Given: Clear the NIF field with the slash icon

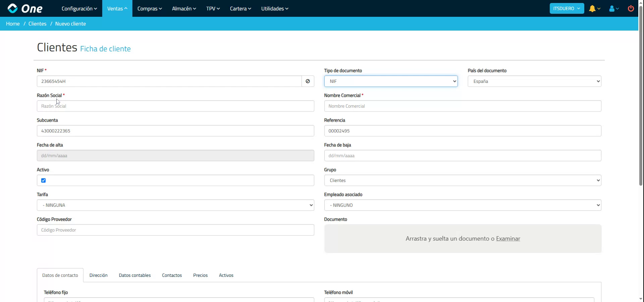Looking at the screenshot, I should pos(307,81).
